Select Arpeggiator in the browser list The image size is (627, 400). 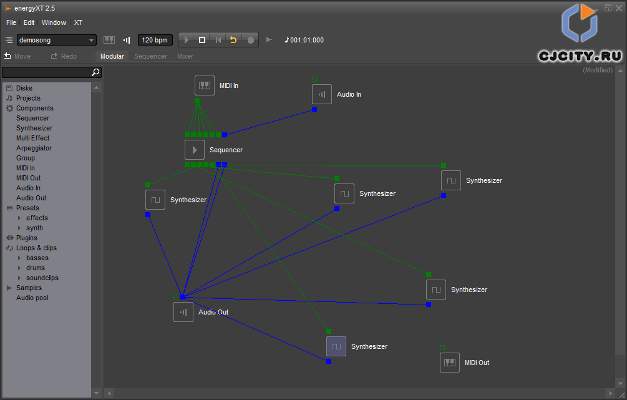tap(34, 148)
